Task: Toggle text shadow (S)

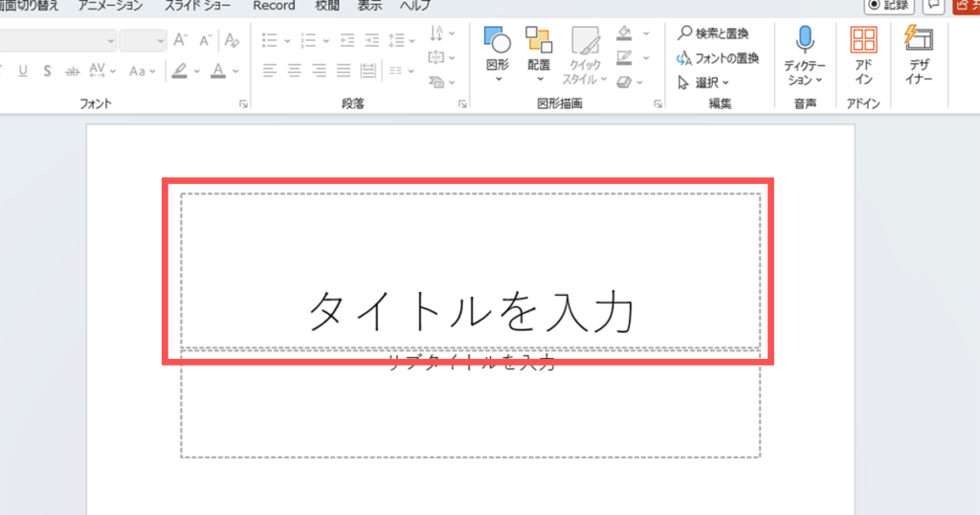Action: pyautogui.click(x=48, y=71)
